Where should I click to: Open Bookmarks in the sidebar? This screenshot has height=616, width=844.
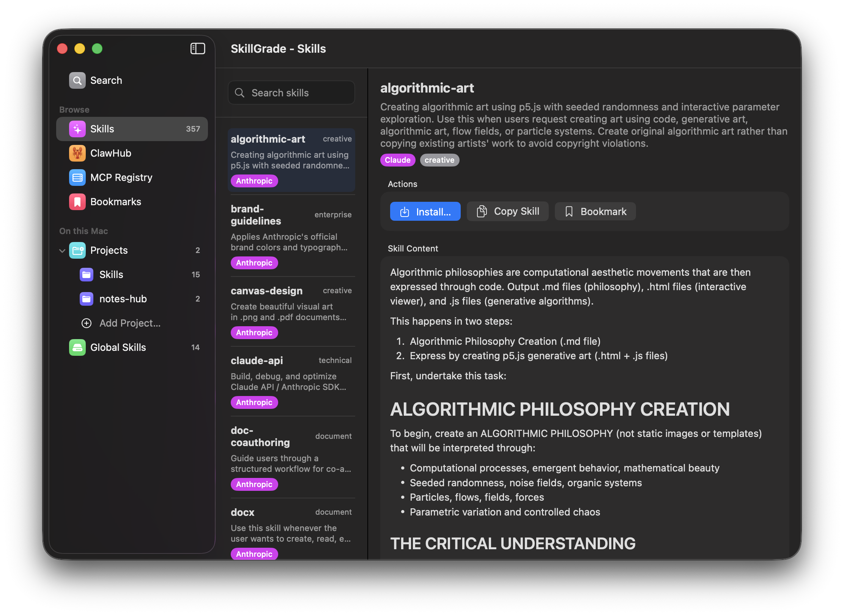(132, 202)
